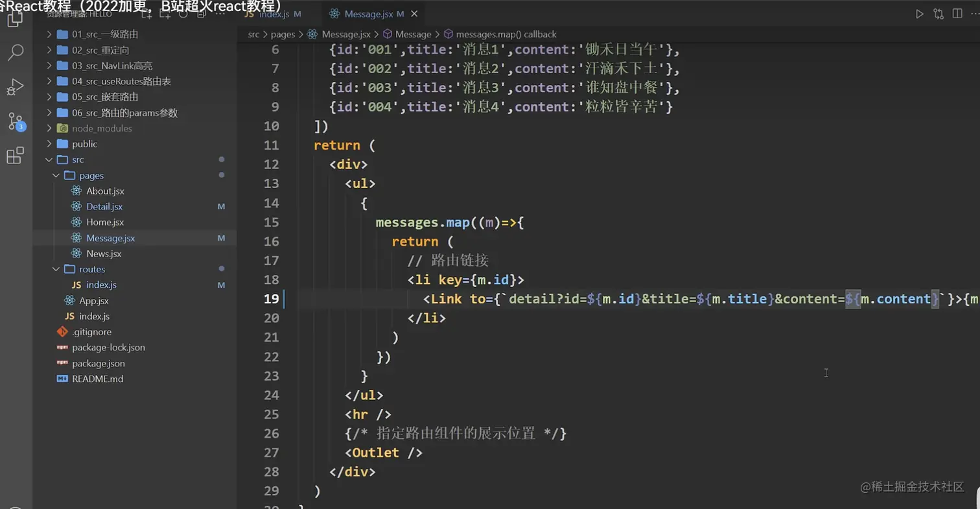Click the '<Outlet />' code on line 27
The height and width of the screenshot is (509, 980).
384,453
